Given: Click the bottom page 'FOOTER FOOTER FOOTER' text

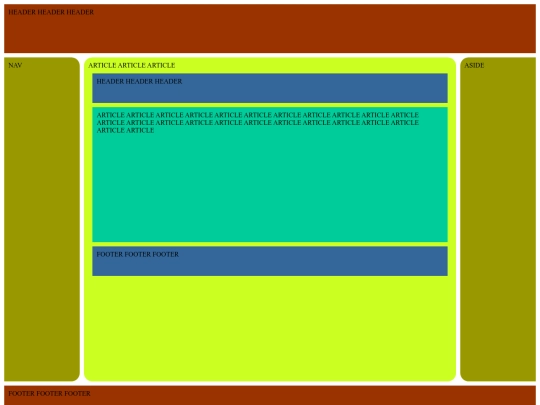Looking at the screenshot, I should point(49,393).
